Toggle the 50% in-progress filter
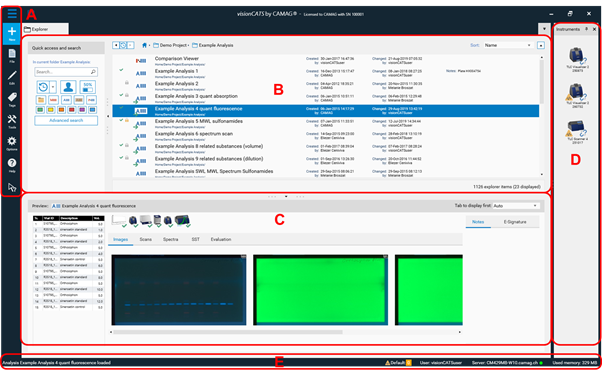This screenshot has width=602, height=380. (x=88, y=87)
